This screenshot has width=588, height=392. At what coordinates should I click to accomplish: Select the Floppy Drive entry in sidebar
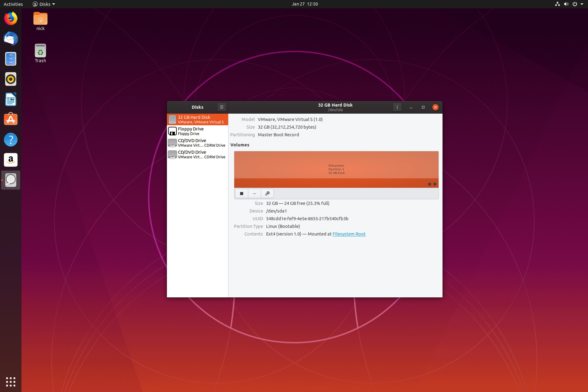coord(197,131)
